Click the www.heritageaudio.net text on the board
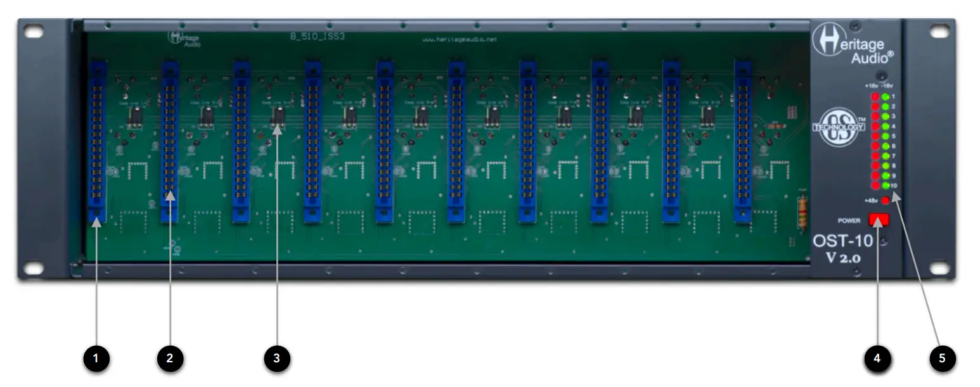980x387 pixels. pos(460,39)
